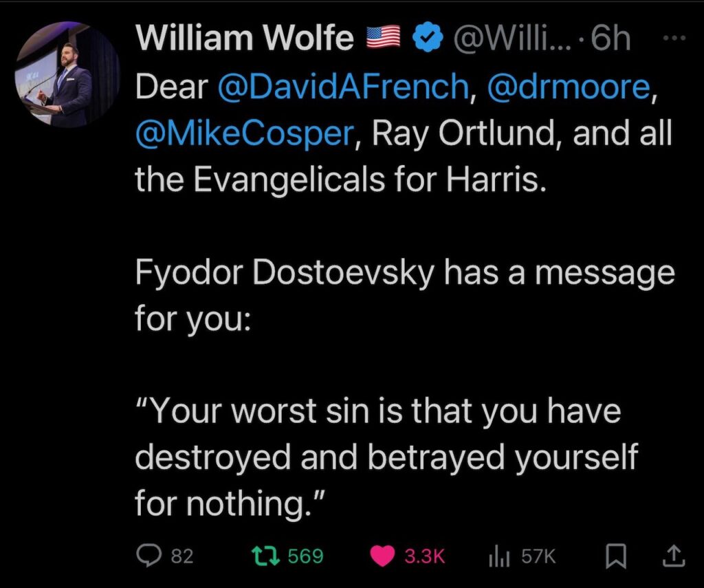Open the @DavidAFrench mention

tap(342, 86)
